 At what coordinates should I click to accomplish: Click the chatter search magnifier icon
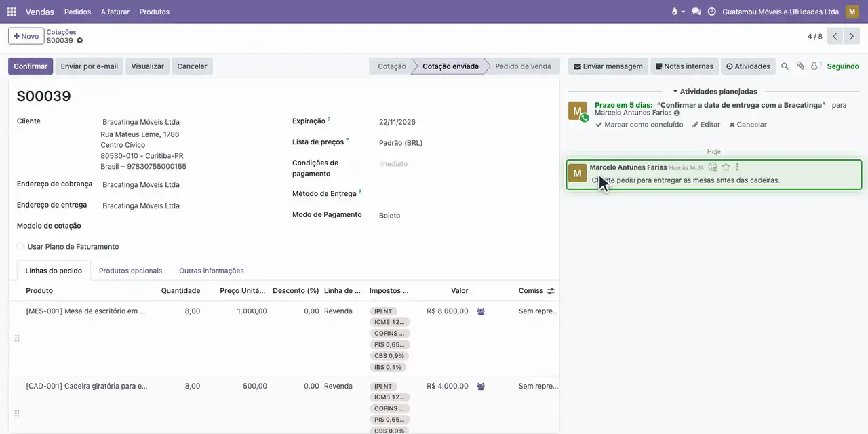coord(785,66)
